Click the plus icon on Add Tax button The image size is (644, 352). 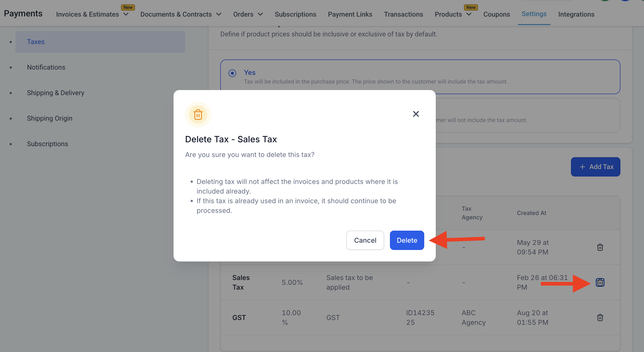582,167
